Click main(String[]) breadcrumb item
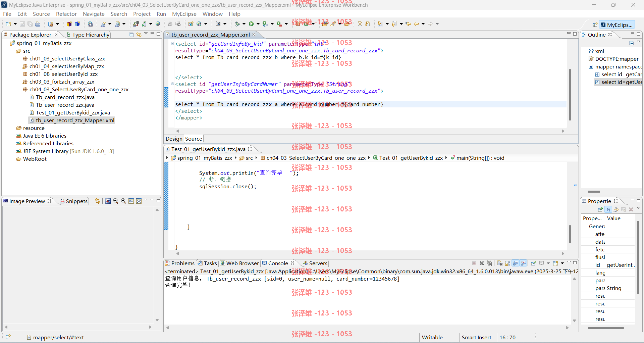Image resolution: width=644 pixels, height=343 pixels. coord(478,158)
